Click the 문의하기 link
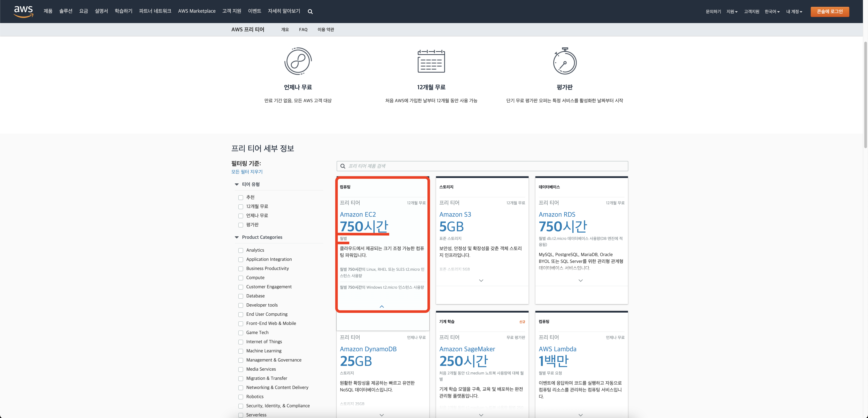This screenshot has height=418, width=868. pyautogui.click(x=713, y=12)
